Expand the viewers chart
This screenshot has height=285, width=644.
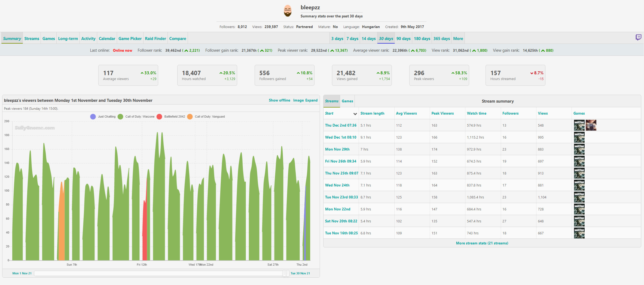(x=311, y=100)
